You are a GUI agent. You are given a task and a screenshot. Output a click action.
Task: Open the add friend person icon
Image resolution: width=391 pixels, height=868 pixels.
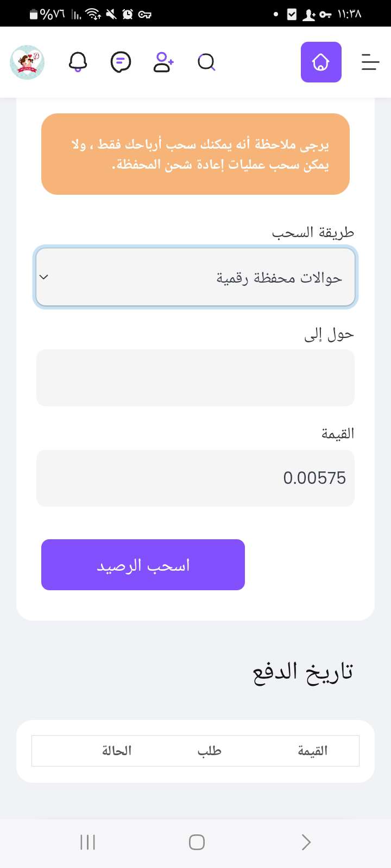(x=163, y=62)
